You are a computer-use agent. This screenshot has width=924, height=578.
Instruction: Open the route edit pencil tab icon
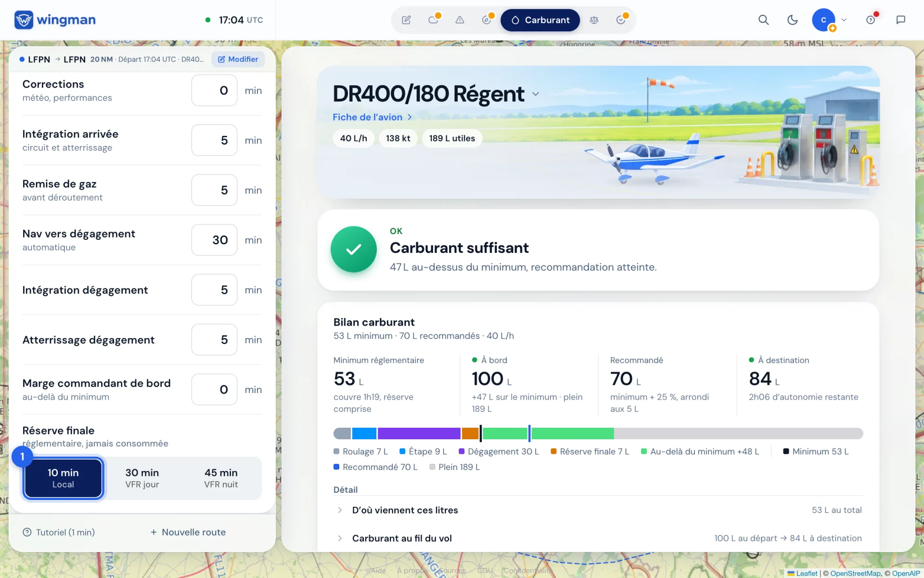406,20
